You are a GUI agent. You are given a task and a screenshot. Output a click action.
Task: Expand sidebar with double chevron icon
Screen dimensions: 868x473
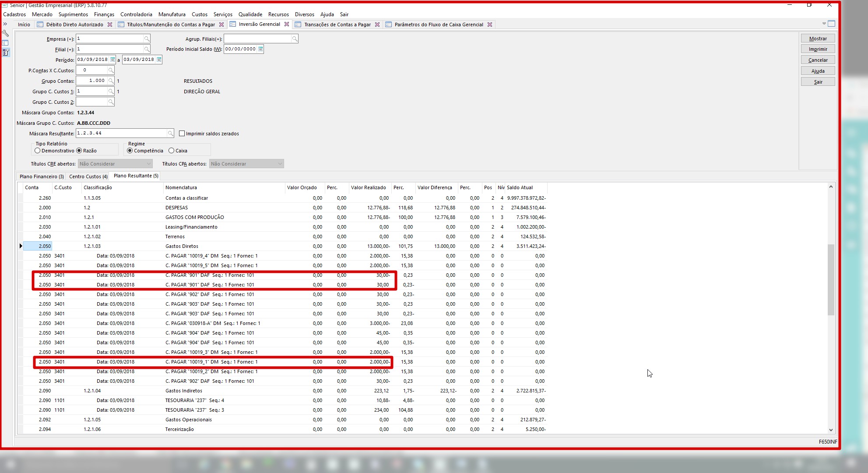(x=5, y=24)
